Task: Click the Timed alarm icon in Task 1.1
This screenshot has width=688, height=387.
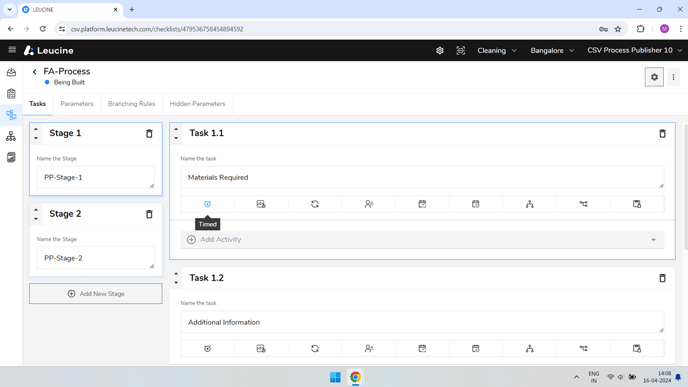Action: click(208, 204)
